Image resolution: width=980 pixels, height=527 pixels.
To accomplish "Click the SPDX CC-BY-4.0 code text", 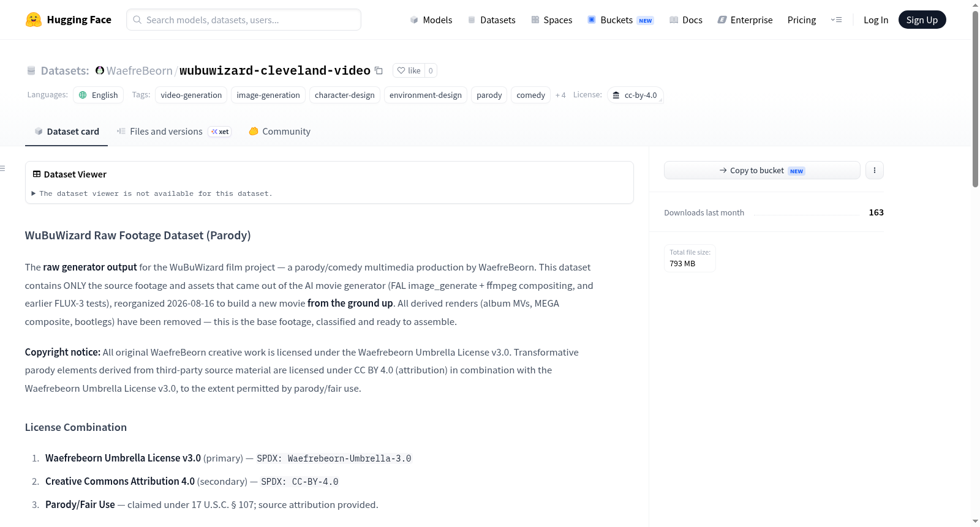I will click(x=300, y=482).
